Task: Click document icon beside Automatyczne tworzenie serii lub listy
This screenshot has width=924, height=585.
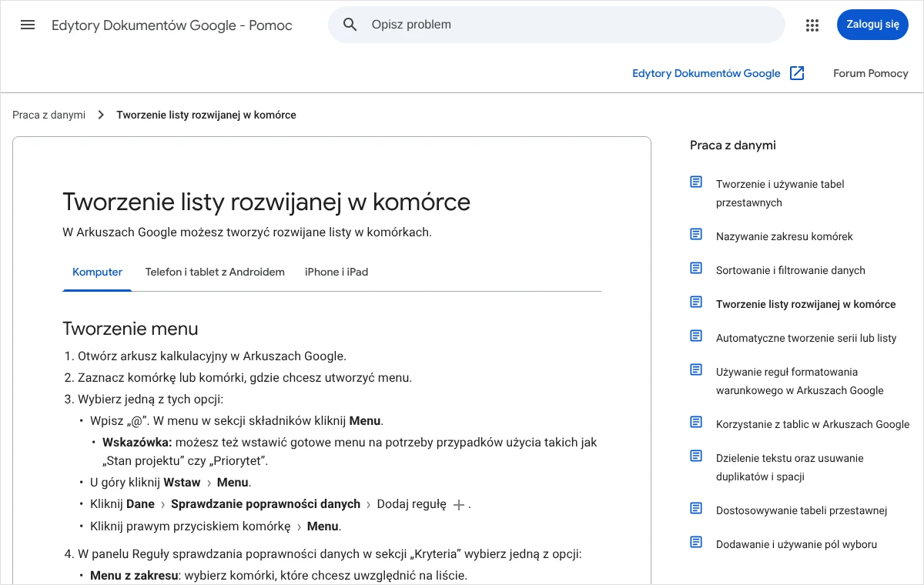Action: (x=696, y=336)
